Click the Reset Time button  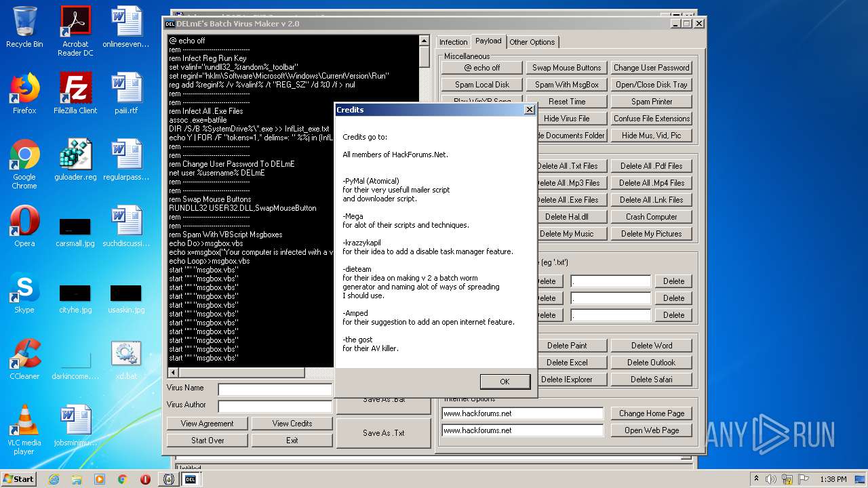pyautogui.click(x=567, y=102)
